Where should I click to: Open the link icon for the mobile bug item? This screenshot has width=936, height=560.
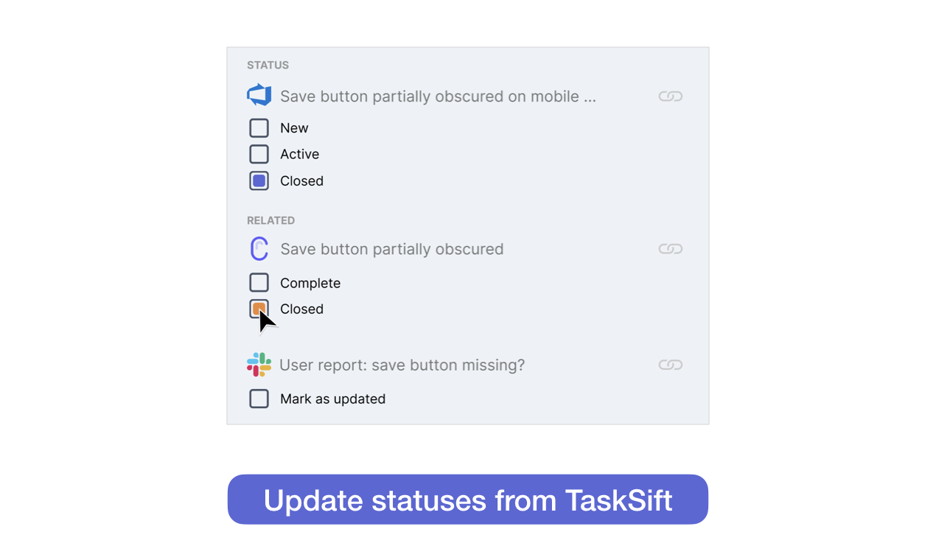pos(670,96)
